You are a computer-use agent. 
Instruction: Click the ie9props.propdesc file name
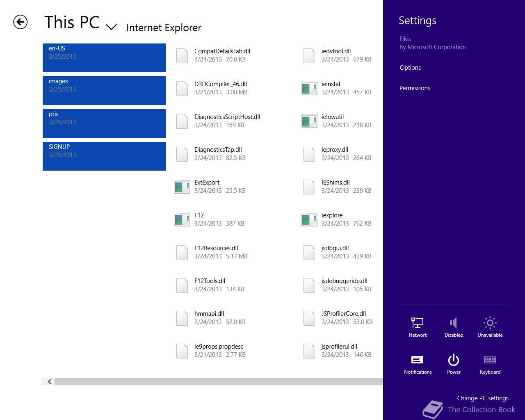pos(219,347)
